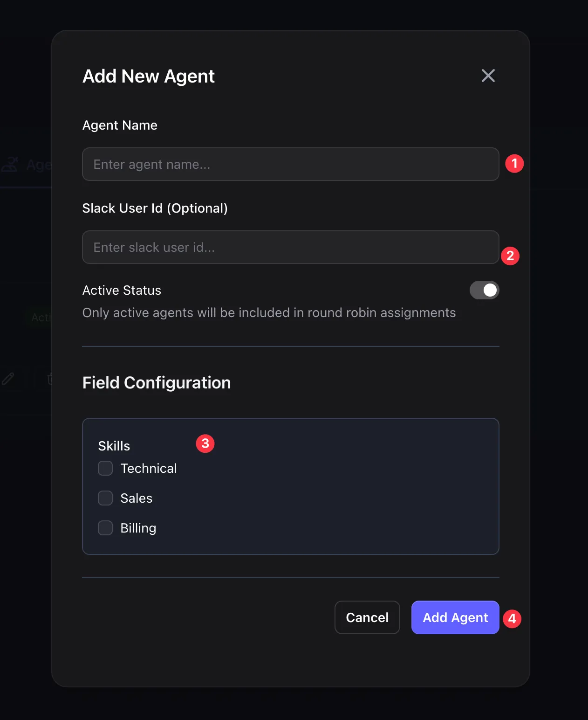
Task: Check the Sales skill checkbox
Action: point(105,498)
